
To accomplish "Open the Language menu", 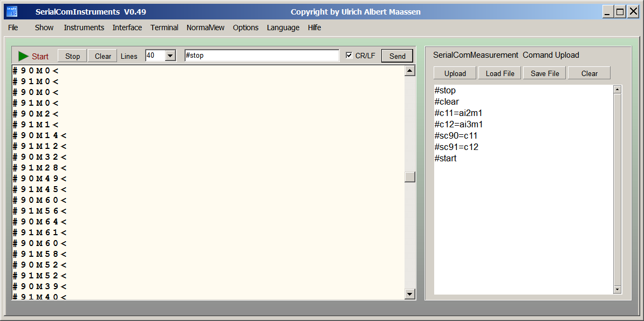I will click(283, 28).
